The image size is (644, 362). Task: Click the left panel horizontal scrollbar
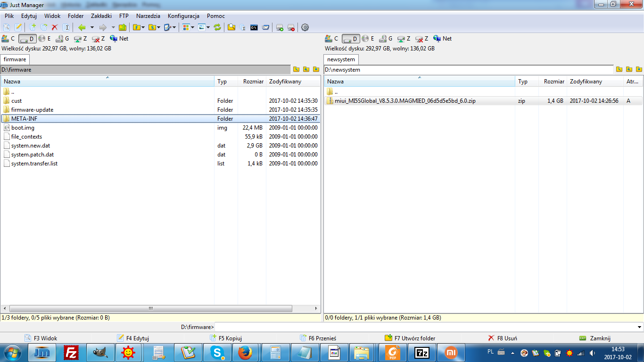point(150,309)
